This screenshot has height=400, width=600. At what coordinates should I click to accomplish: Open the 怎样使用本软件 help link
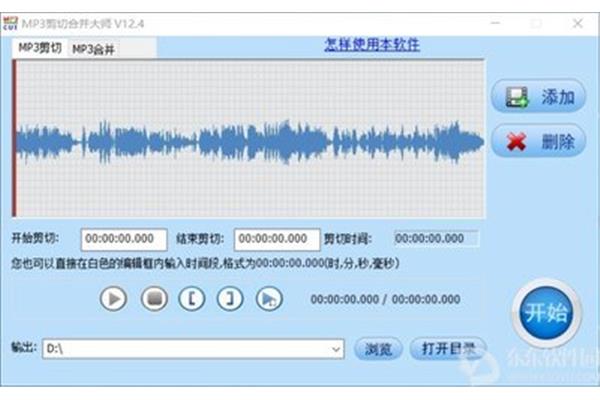pos(372,45)
